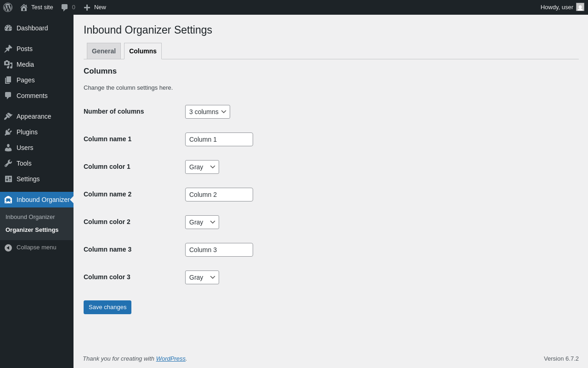Viewport: 588px width, 368px height.
Task: Focus the Column name 3 field
Action: 219,250
